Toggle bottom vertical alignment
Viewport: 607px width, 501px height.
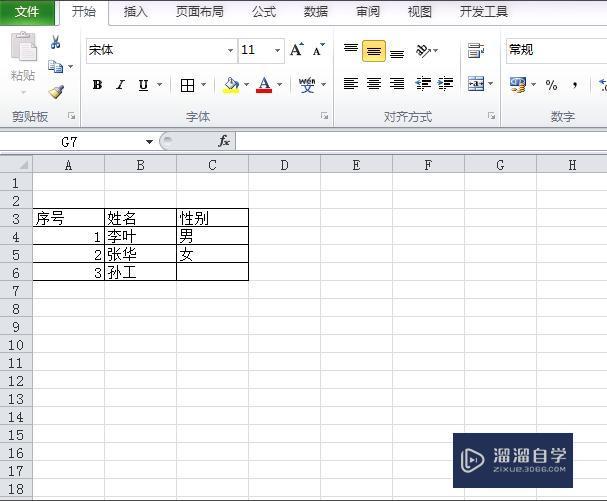coord(397,52)
